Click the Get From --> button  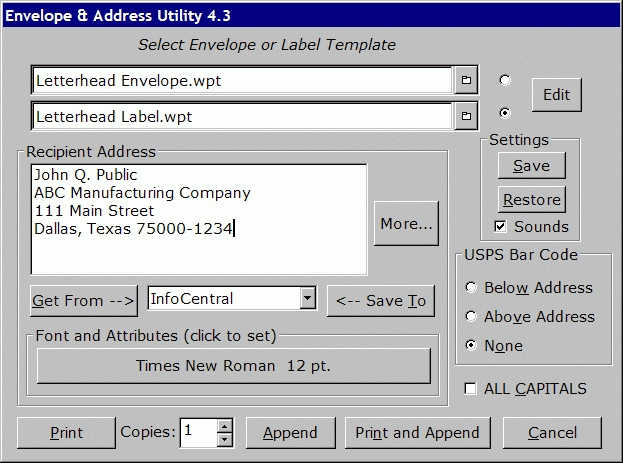[83, 301]
